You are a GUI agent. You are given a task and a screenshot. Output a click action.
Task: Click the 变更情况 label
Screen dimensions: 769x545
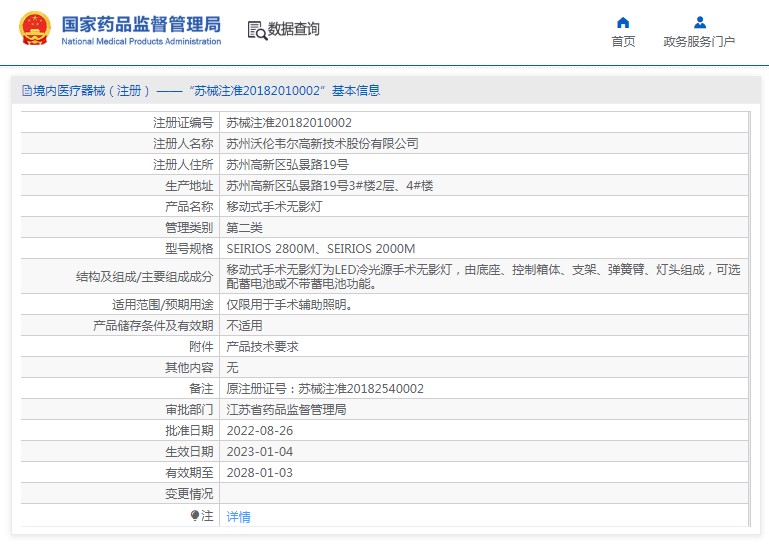pos(189,494)
